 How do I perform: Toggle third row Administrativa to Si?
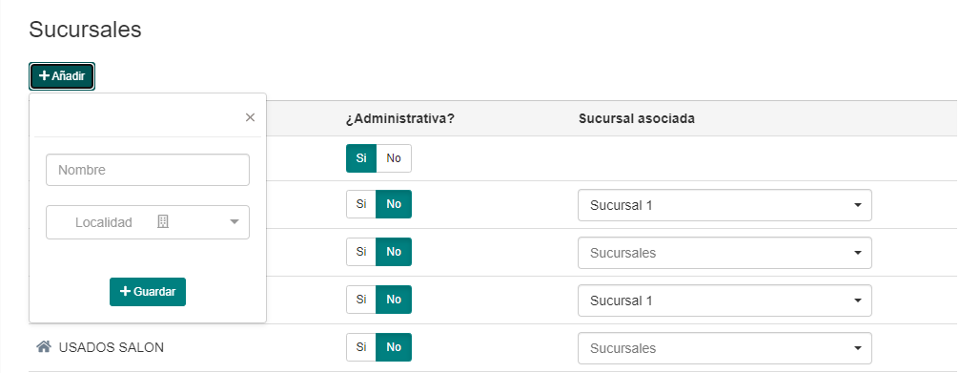(x=361, y=252)
